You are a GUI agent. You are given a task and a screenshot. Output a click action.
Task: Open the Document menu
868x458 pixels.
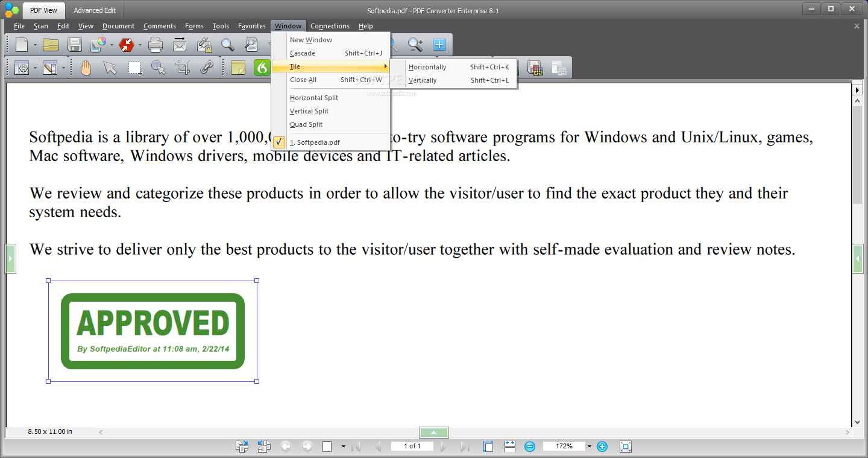pos(118,26)
